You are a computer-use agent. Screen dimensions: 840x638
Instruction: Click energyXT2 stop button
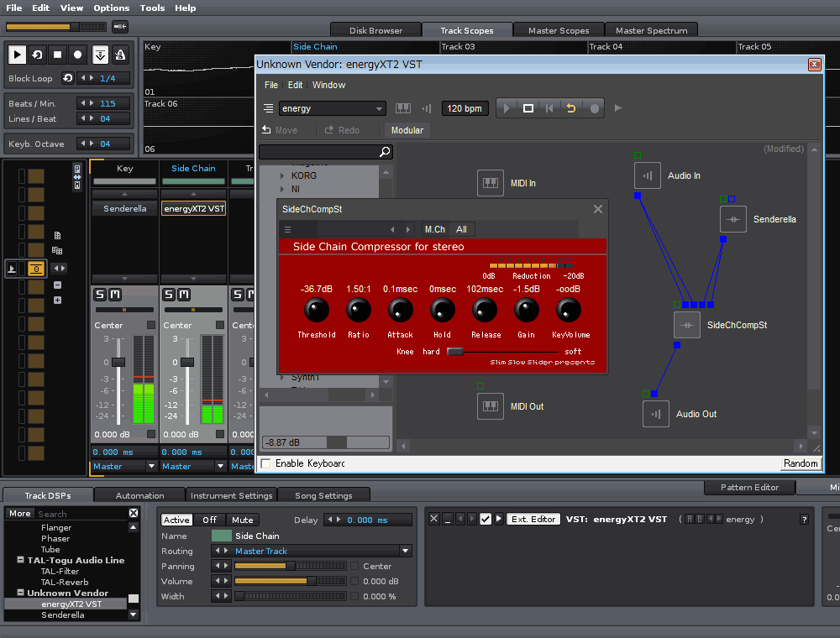click(528, 108)
